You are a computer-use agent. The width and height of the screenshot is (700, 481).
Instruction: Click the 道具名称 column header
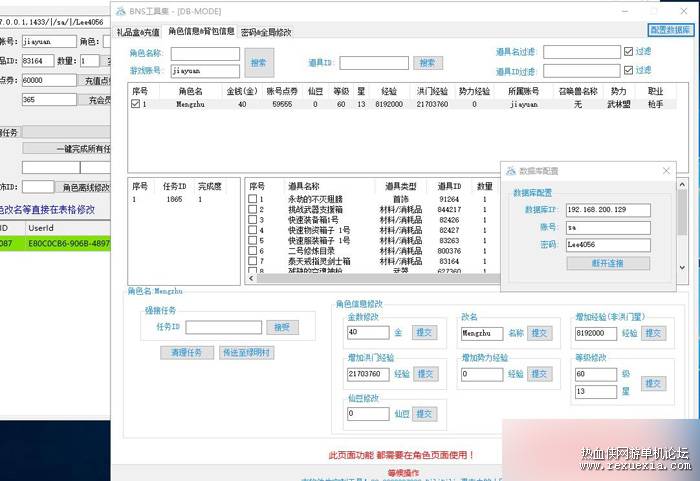click(304, 186)
